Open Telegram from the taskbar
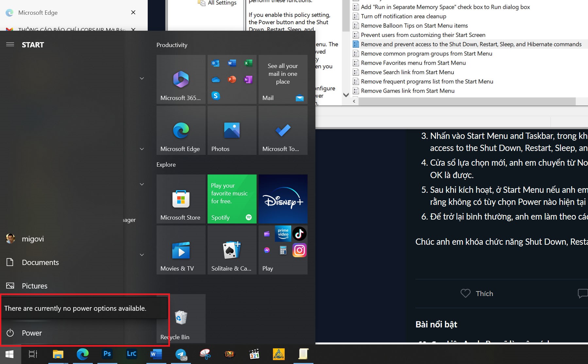This screenshot has width=588, height=364. [181, 354]
